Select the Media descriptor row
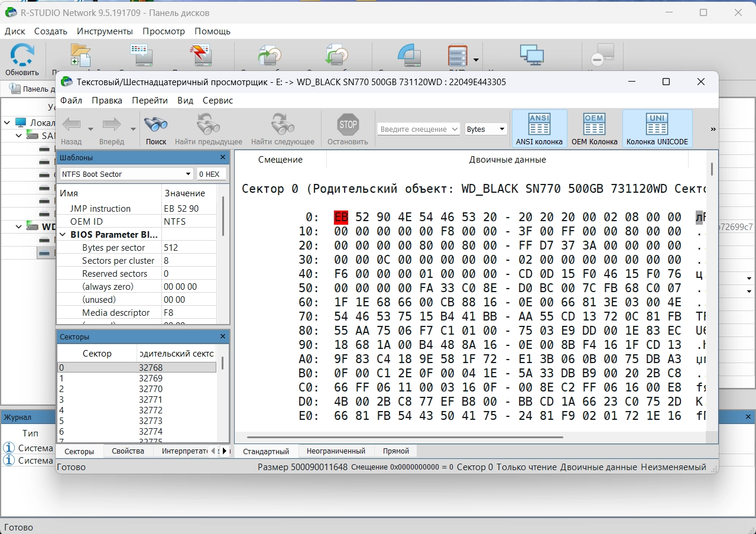Viewport: 756px width, 534px height. click(137, 313)
